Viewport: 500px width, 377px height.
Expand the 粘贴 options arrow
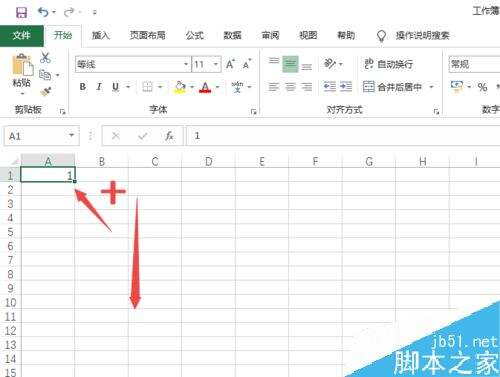(22, 94)
